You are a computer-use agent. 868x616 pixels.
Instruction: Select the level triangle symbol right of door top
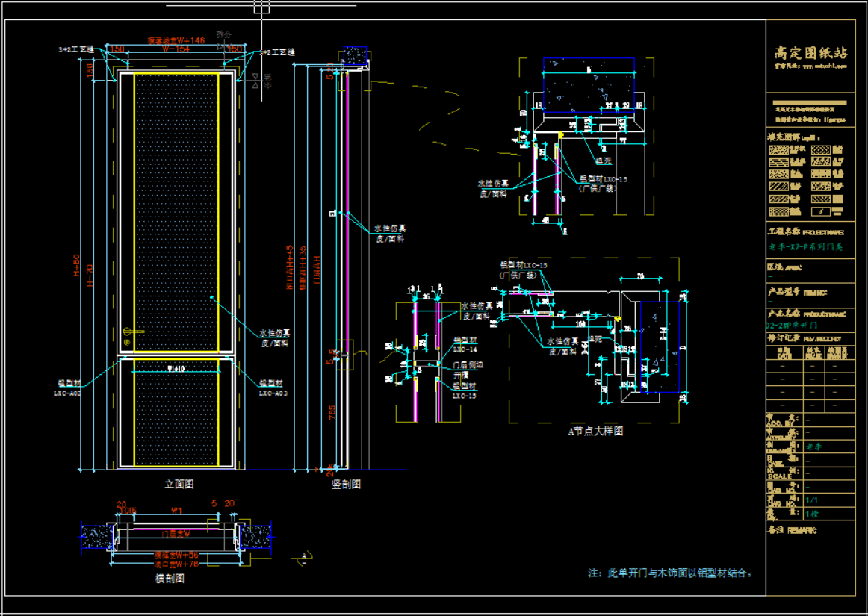256,78
